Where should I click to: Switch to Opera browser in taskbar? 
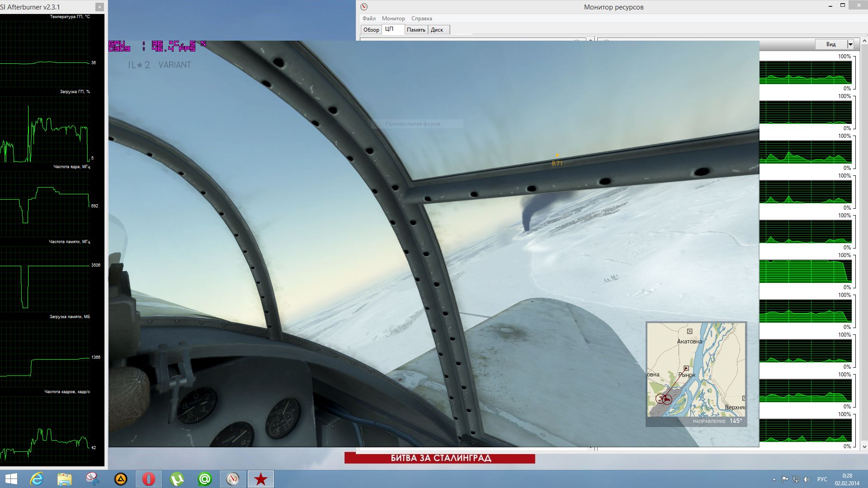(x=149, y=479)
